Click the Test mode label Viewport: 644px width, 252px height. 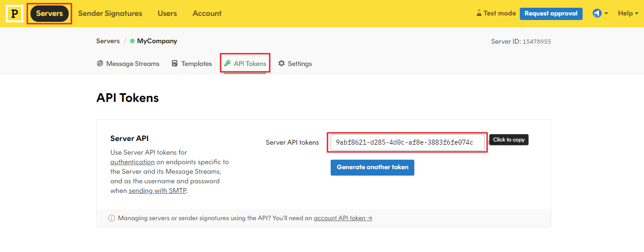[499, 13]
